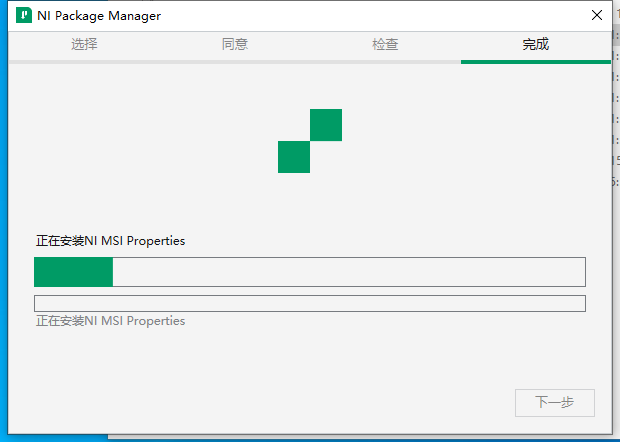Click the gray step indicator line under 检查

point(385,62)
